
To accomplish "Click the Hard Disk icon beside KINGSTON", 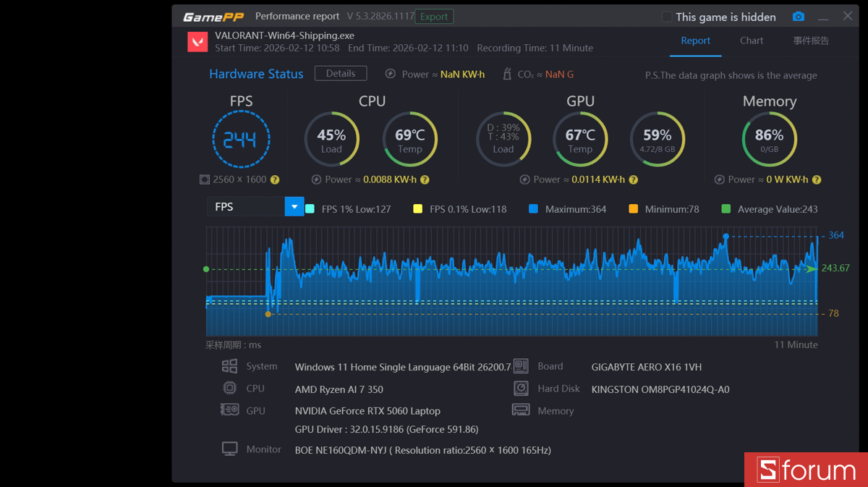I will (521, 389).
